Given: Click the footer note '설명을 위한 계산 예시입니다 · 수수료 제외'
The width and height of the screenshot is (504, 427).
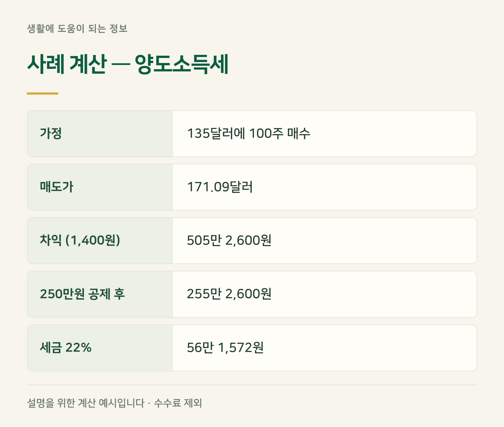Looking at the screenshot, I should click(x=114, y=403).
